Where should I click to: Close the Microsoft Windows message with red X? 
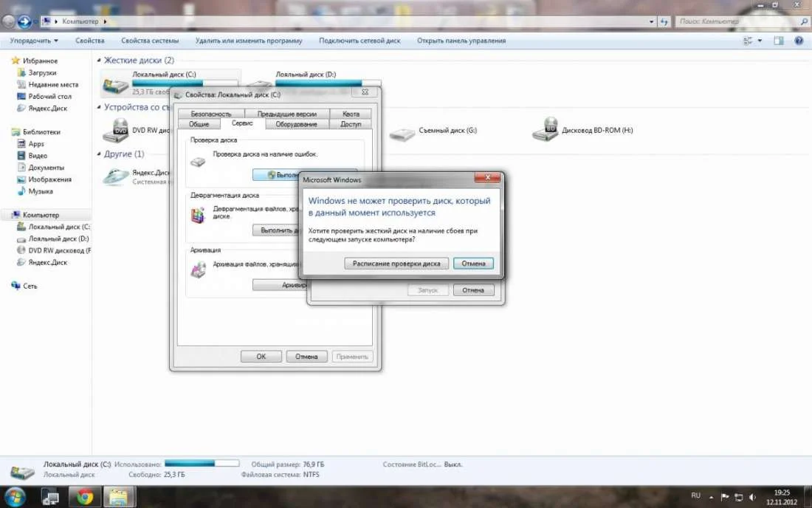(x=487, y=178)
